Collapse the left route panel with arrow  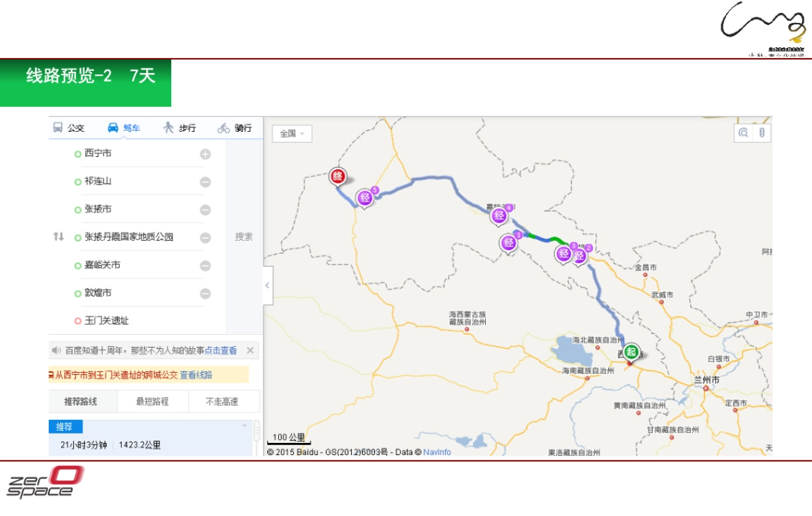267,285
